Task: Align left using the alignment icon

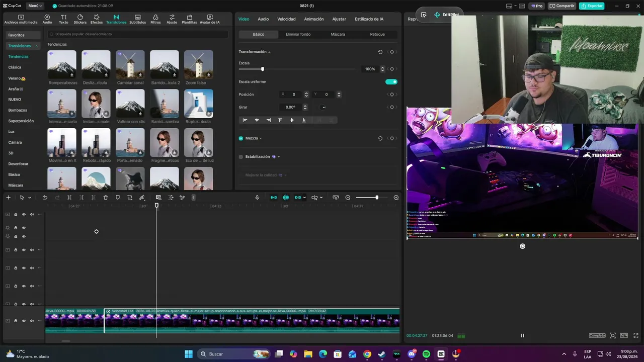Action: (245, 120)
